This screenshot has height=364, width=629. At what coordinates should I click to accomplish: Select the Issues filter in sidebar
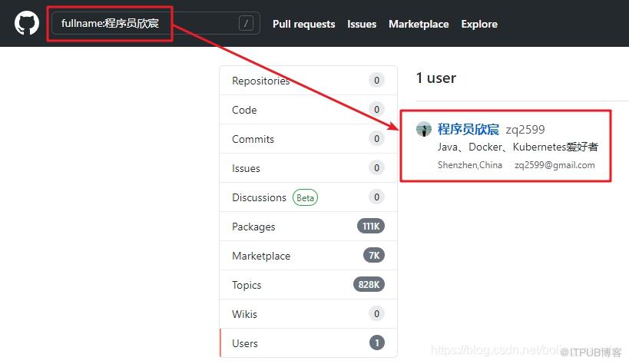(x=308, y=168)
